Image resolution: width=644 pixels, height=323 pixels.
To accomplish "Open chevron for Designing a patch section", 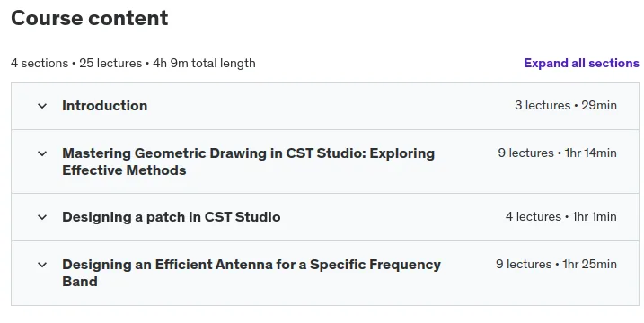I will (42, 217).
